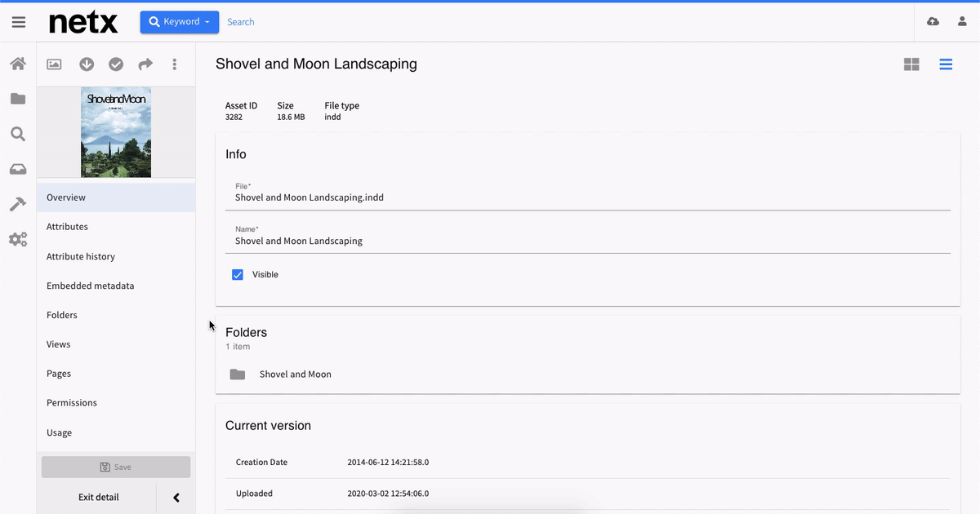Open the gavel tools icon in sidebar

[x=18, y=204]
